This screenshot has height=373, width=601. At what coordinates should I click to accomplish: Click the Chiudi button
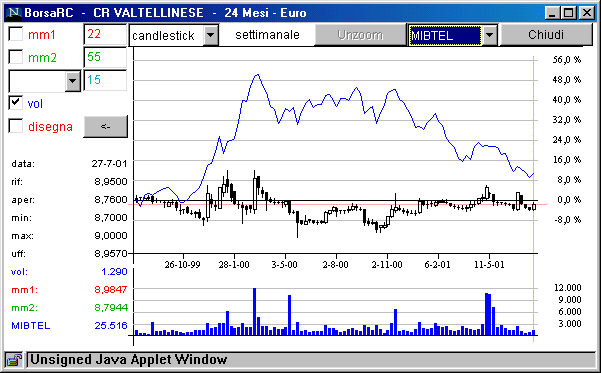[x=546, y=35]
